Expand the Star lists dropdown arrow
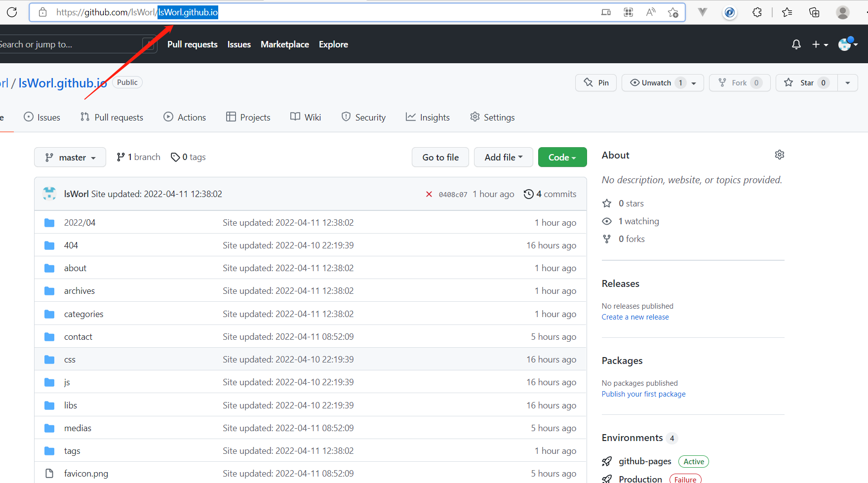This screenshot has width=868, height=483. [x=848, y=83]
